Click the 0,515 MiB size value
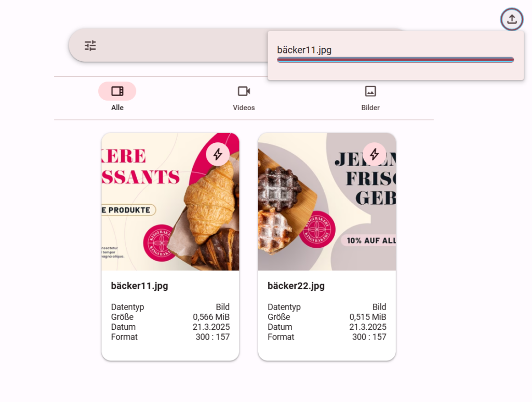 (x=368, y=317)
